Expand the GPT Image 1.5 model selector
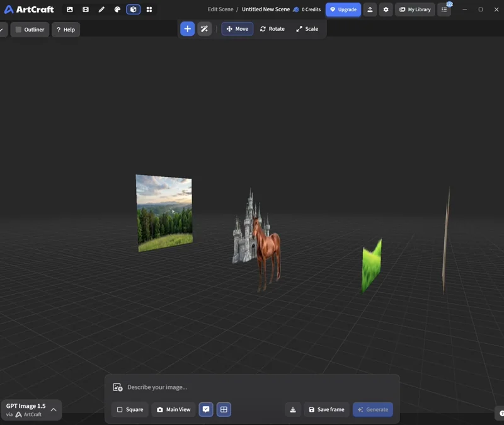Image resolution: width=504 pixels, height=425 pixels. 31,410
